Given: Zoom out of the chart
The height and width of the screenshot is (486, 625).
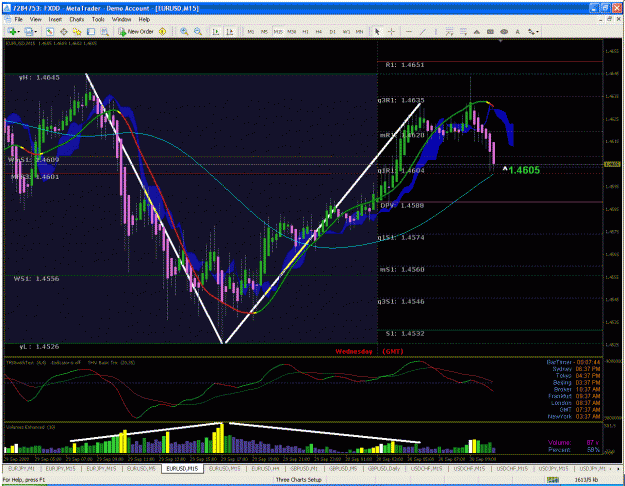Looking at the screenshot, I should click(x=198, y=31).
